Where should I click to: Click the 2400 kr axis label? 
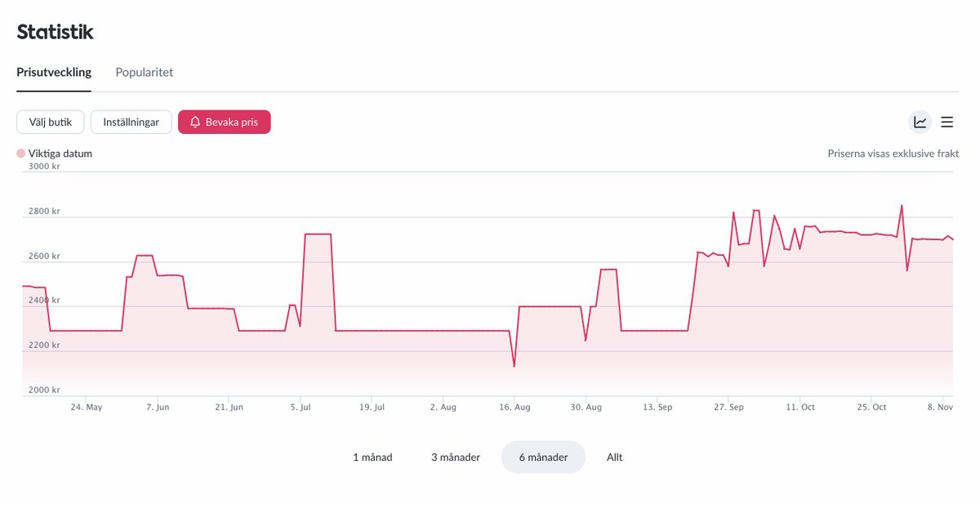[x=44, y=301]
